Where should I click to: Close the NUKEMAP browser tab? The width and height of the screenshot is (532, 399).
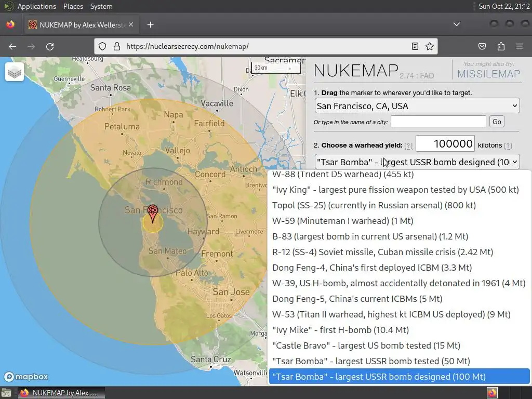131,25
